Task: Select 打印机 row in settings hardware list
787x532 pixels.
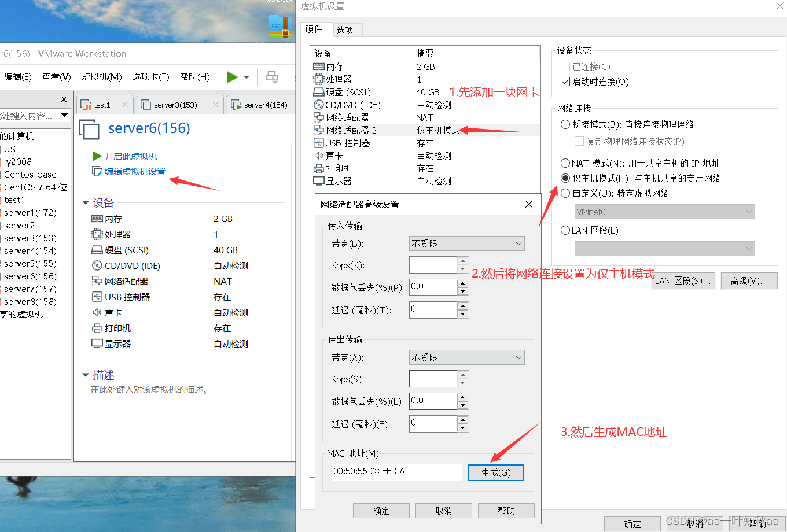Action: 426,168
